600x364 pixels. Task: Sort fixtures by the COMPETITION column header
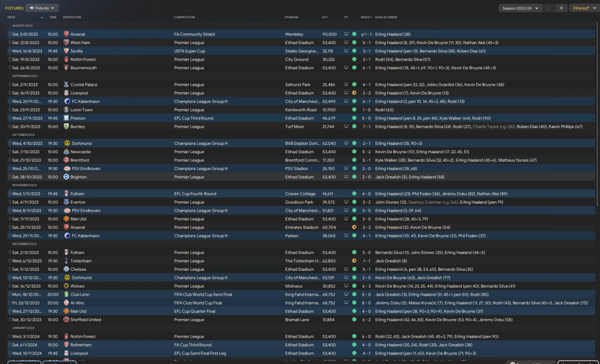pos(184,17)
